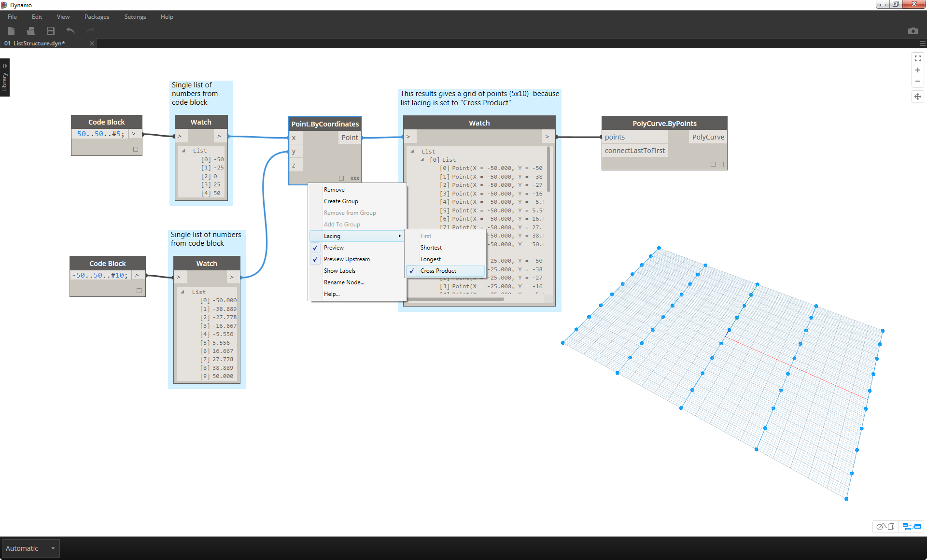Select Longest lacing option
The image size is (927, 560).
pyautogui.click(x=431, y=259)
